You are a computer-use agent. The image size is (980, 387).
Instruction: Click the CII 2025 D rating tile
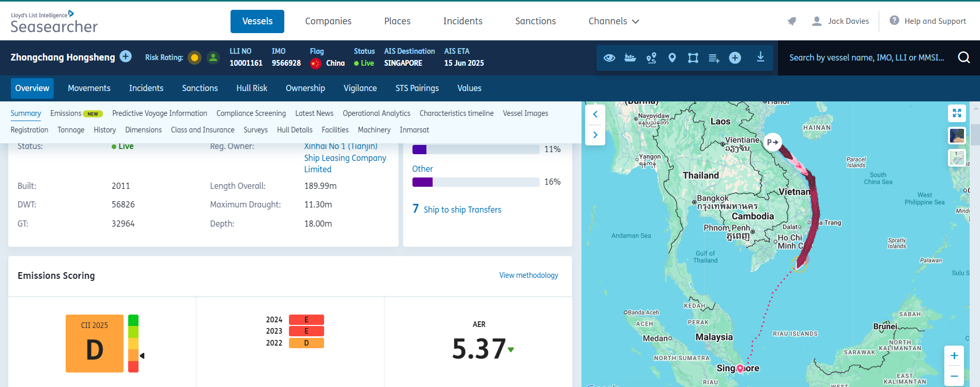click(x=95, y=344)
